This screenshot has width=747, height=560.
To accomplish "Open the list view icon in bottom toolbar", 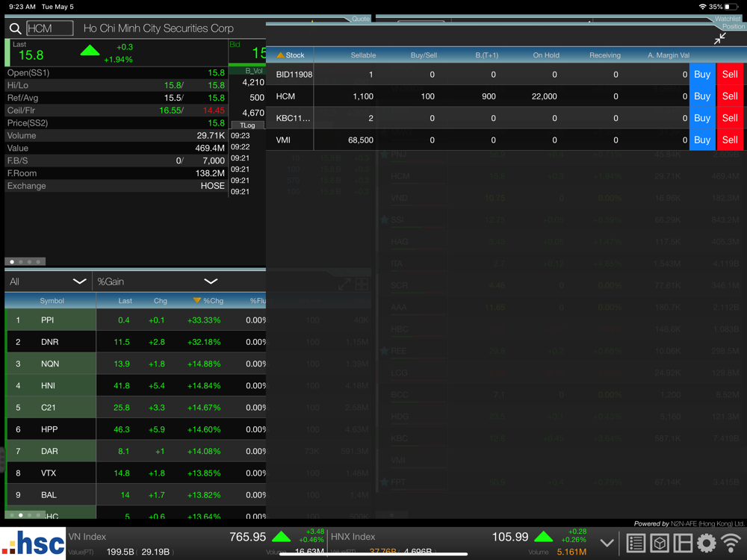I will (636, 543).
